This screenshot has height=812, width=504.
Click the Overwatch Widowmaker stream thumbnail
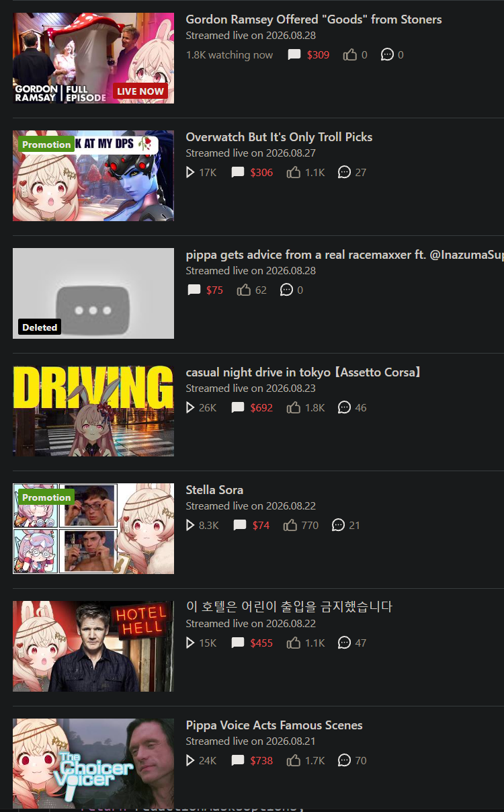point(93,175)
